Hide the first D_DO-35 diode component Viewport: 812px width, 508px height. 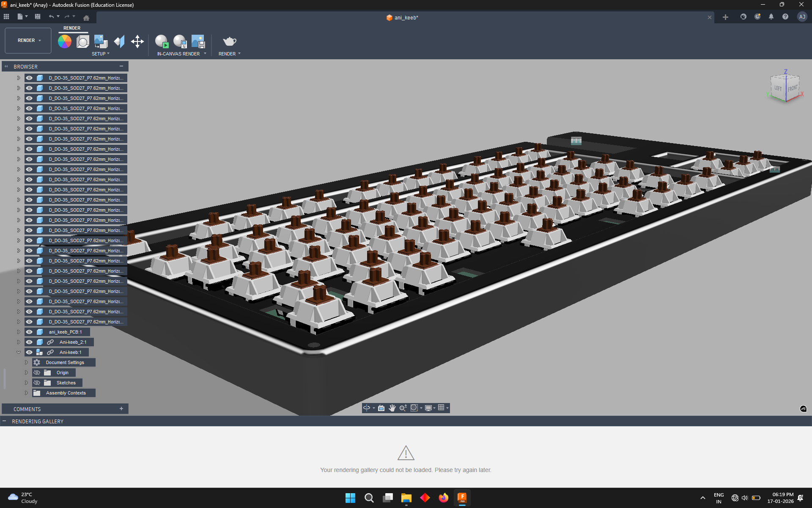(x=29, y=78)
